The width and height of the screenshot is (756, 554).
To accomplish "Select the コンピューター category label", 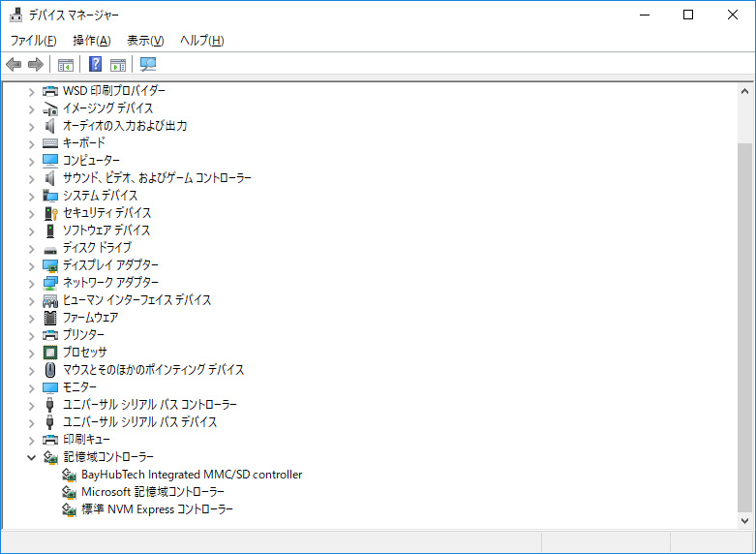I will coord(91,160).
